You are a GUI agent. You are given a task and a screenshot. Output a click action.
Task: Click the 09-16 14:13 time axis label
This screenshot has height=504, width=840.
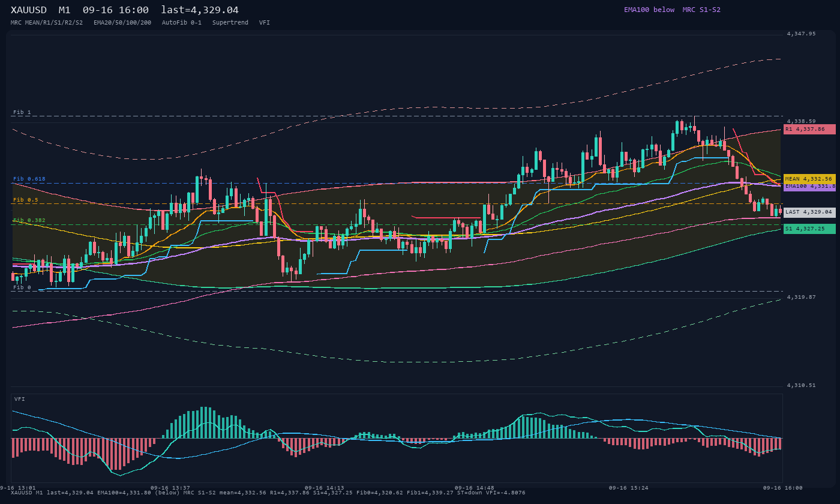click(325, 488)
